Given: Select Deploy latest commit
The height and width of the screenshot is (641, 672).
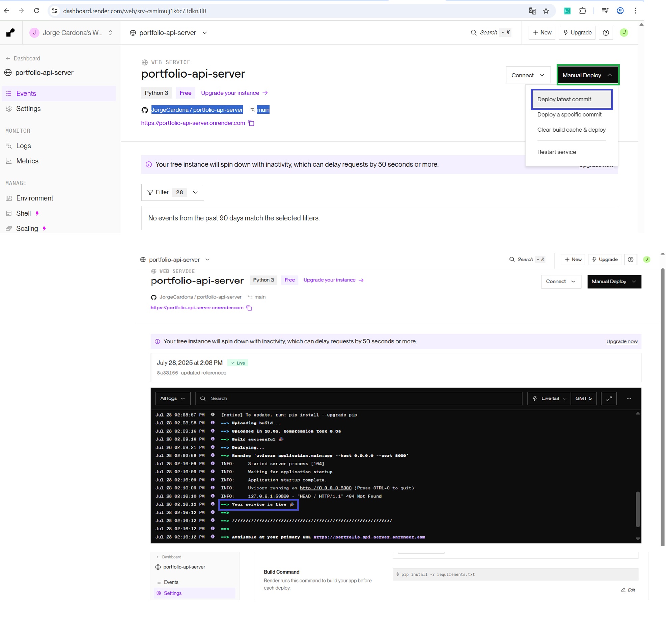Looking at the screenshot, I should tap(571, 100).
